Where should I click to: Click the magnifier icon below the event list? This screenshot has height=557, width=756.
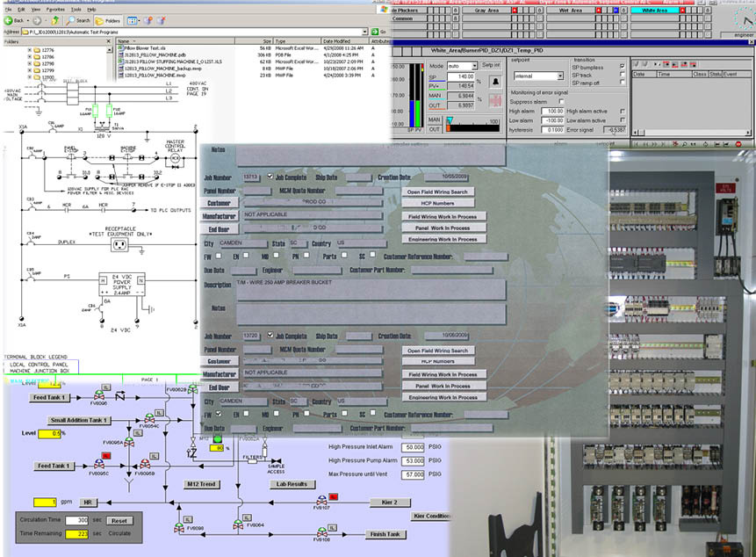click(684, 144)
